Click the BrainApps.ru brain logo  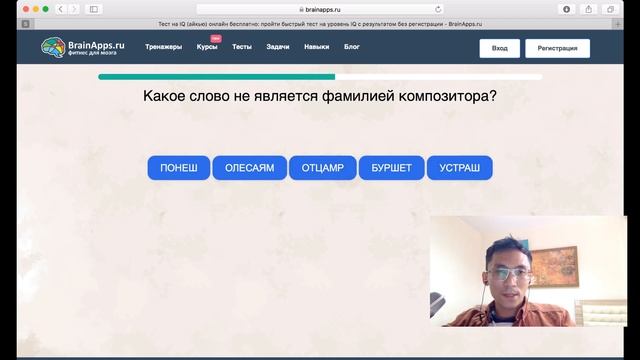click(53, 47)
